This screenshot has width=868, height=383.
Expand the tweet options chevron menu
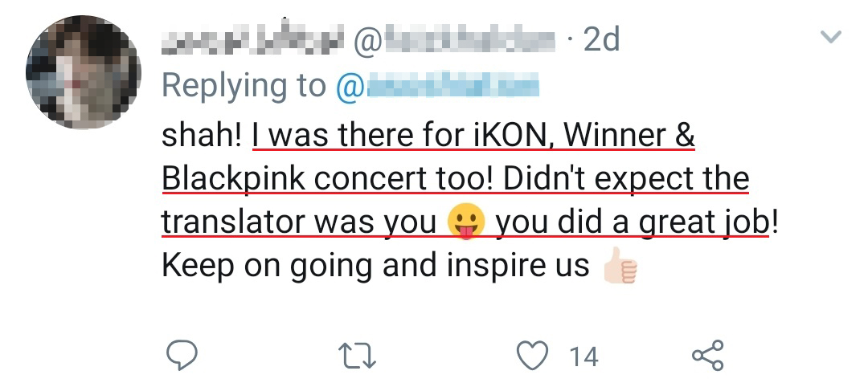click(829, 37)
